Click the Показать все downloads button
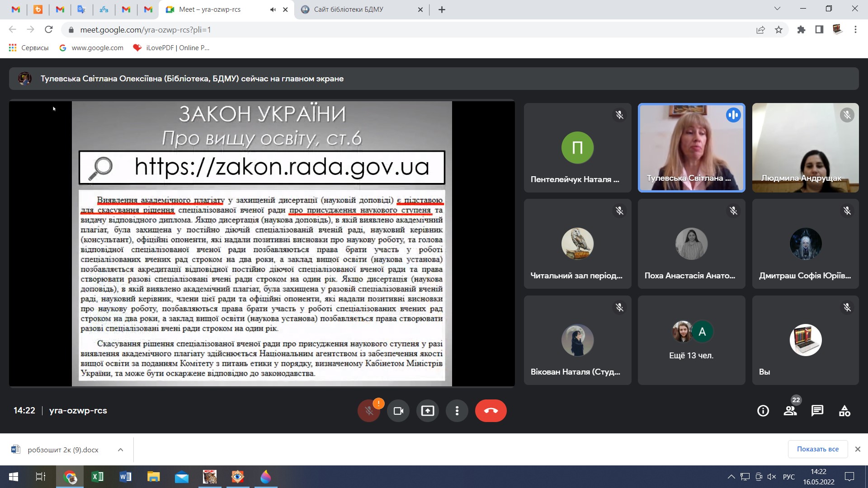Viewport: 868px width, 488px height. (817, 449)
